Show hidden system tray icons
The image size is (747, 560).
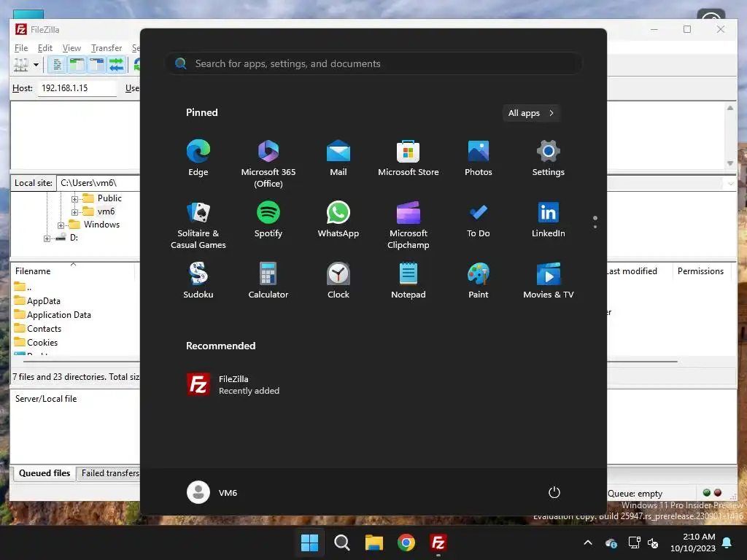click(x=588, y=542)
